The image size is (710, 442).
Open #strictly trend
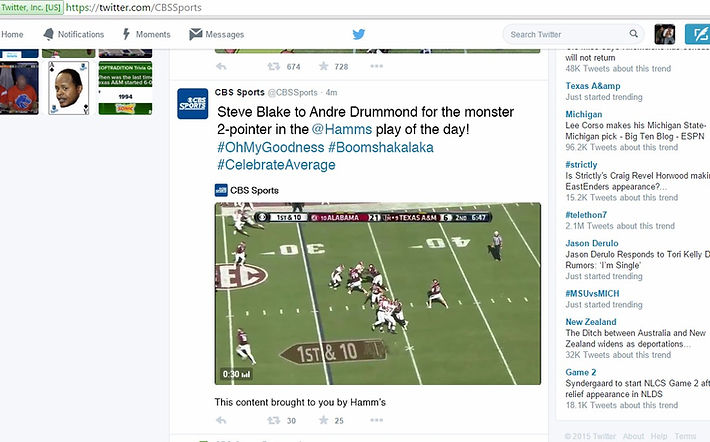pos(581,165)
